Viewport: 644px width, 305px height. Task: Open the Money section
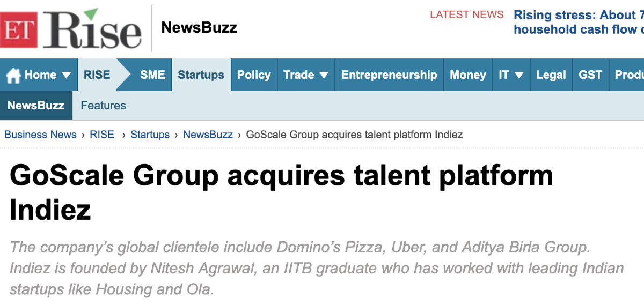[468, 75]
